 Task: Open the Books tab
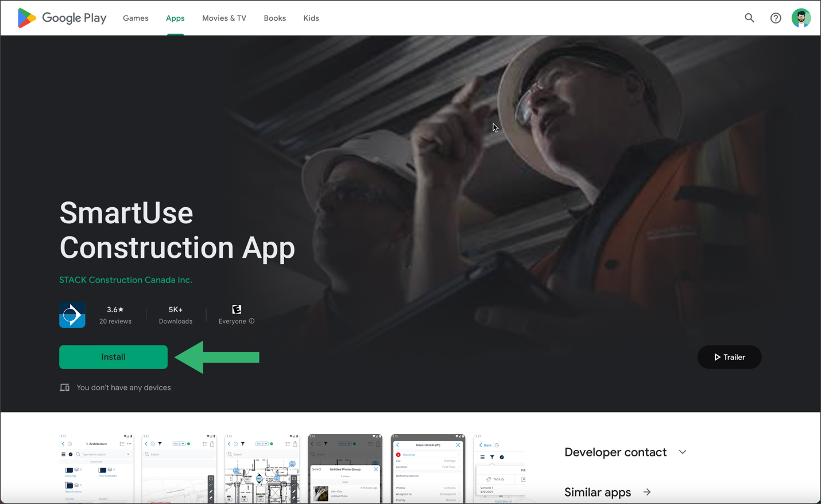(x=274, y=18)
